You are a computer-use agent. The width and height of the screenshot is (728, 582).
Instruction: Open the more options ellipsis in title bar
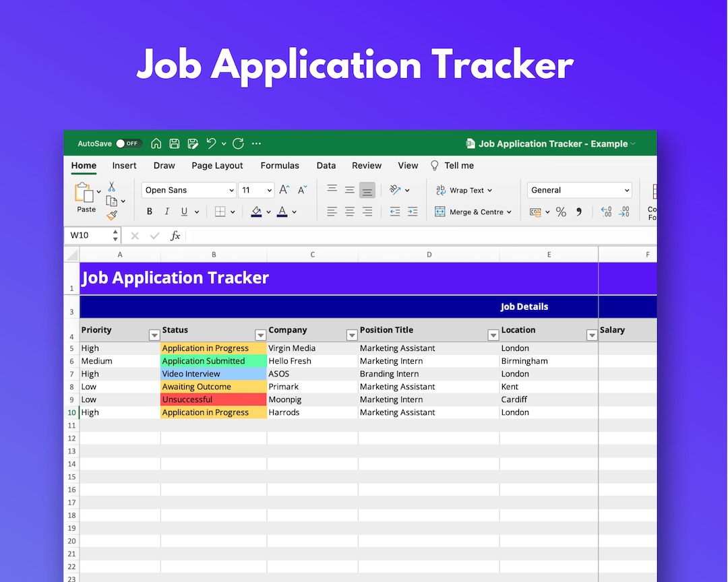point(256,143)
